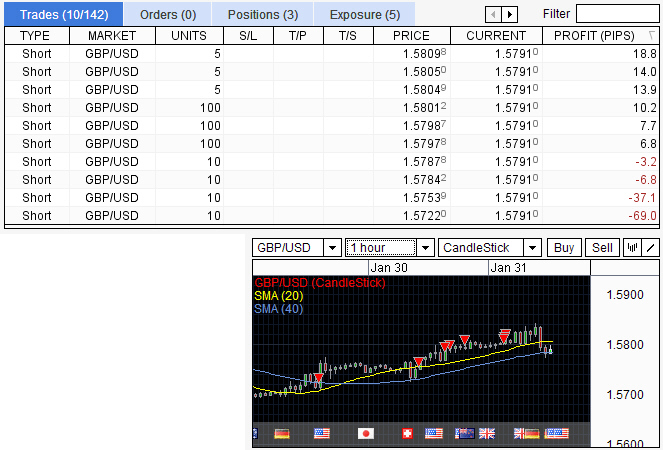Click the PROFIT (PIPS) sort arrow indicator
This screenshot has width=663, height=450.
pyautogui.click(x=652, y=36)
